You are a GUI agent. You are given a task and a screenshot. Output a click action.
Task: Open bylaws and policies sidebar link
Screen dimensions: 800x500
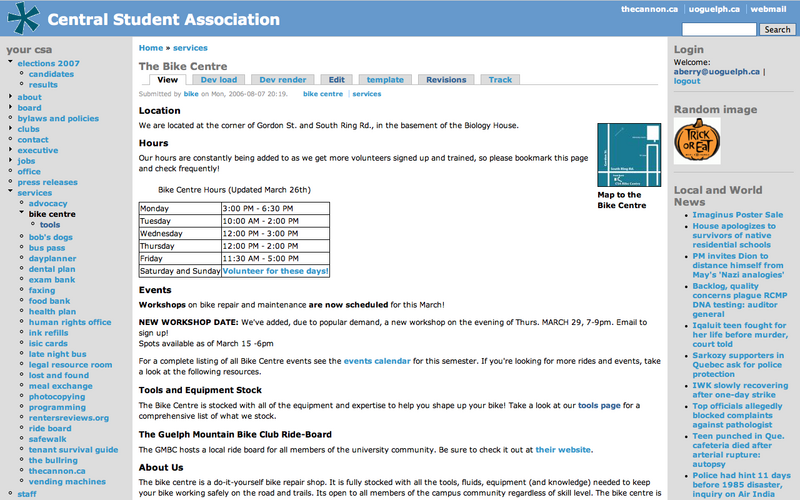pos(58,118)
